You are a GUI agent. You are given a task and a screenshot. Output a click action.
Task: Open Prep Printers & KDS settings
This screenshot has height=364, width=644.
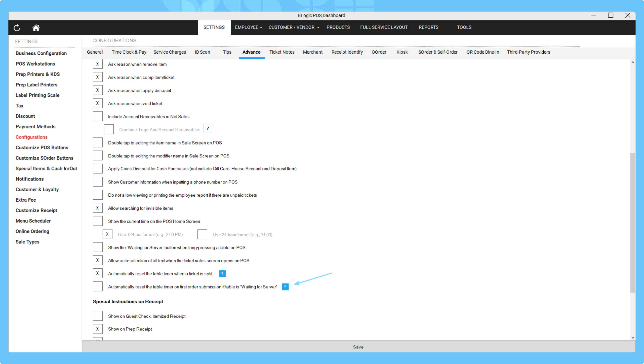point(38,74)
